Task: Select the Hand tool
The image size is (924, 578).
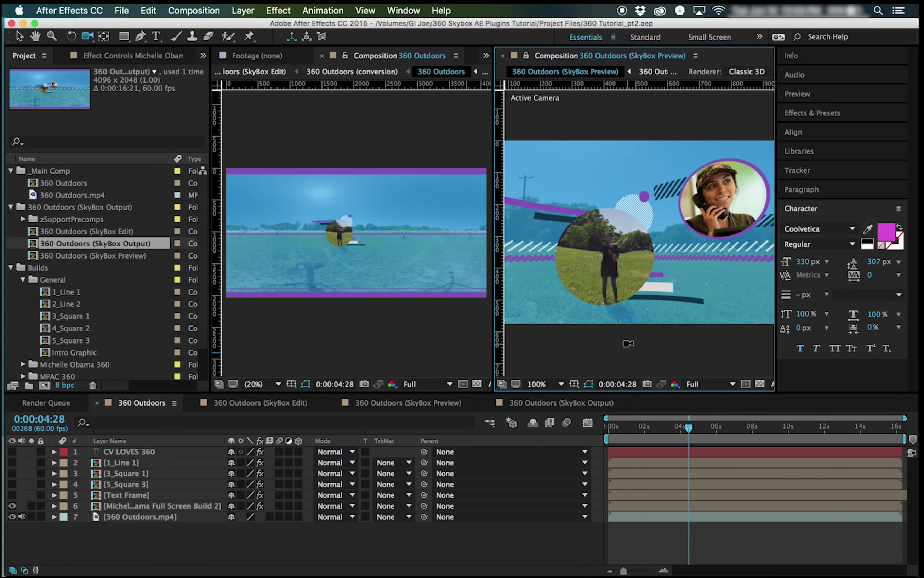Action: tap(35, 36)
